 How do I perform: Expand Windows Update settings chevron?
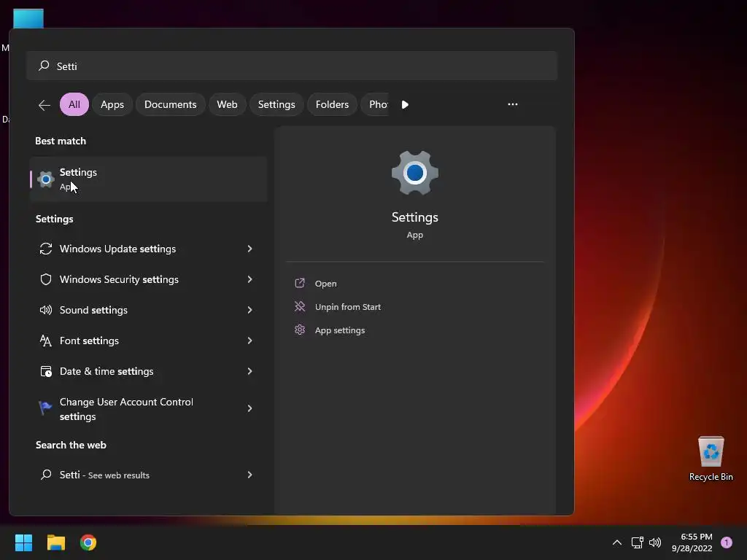[249, 249]
